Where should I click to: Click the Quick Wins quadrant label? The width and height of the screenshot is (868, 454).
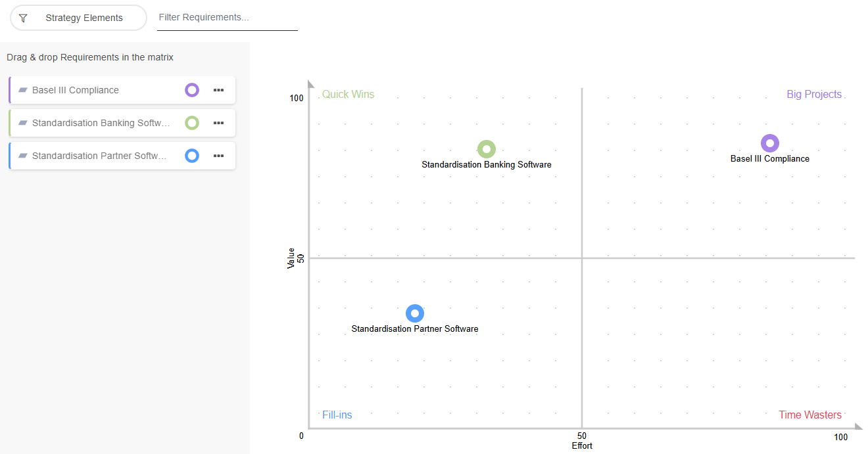348,95
